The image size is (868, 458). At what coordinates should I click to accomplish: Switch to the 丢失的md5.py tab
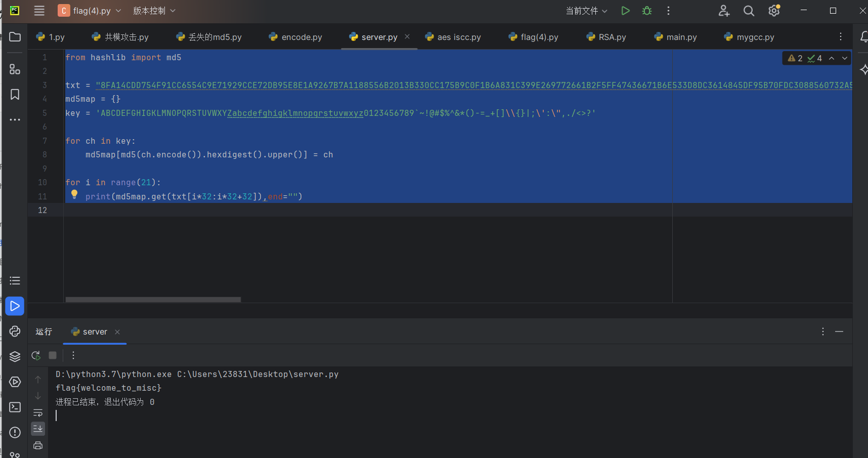pos(209,37)
